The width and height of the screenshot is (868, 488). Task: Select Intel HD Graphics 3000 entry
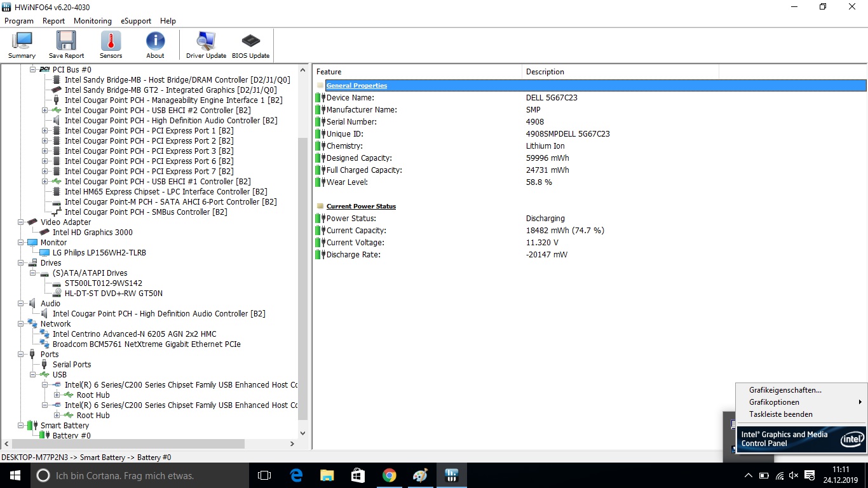tap(93, 232)
